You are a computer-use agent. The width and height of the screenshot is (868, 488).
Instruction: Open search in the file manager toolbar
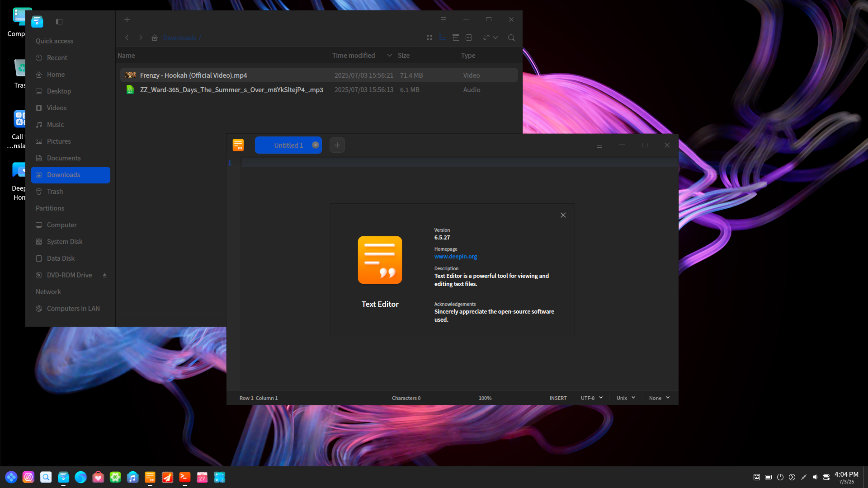(511, 38)
